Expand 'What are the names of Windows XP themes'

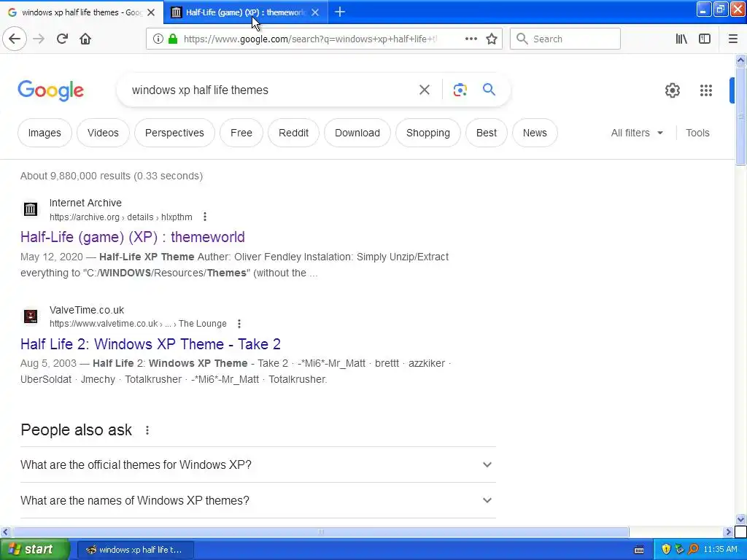point(258,500)
